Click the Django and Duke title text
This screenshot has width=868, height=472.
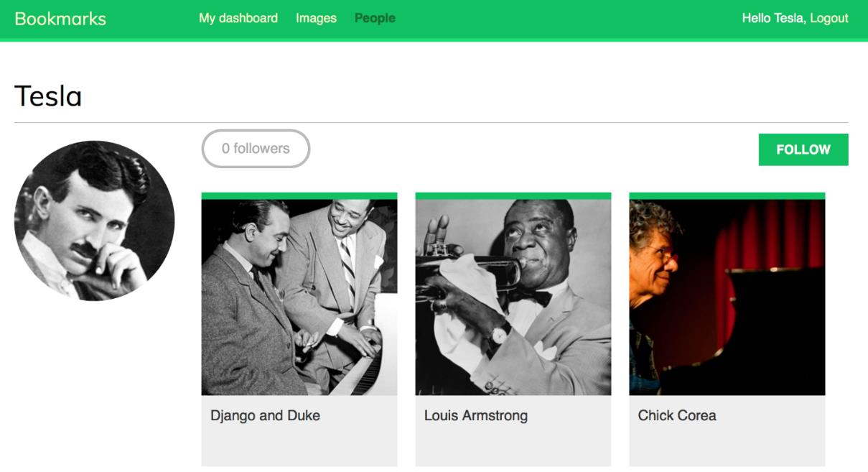(x=265, y=416)
